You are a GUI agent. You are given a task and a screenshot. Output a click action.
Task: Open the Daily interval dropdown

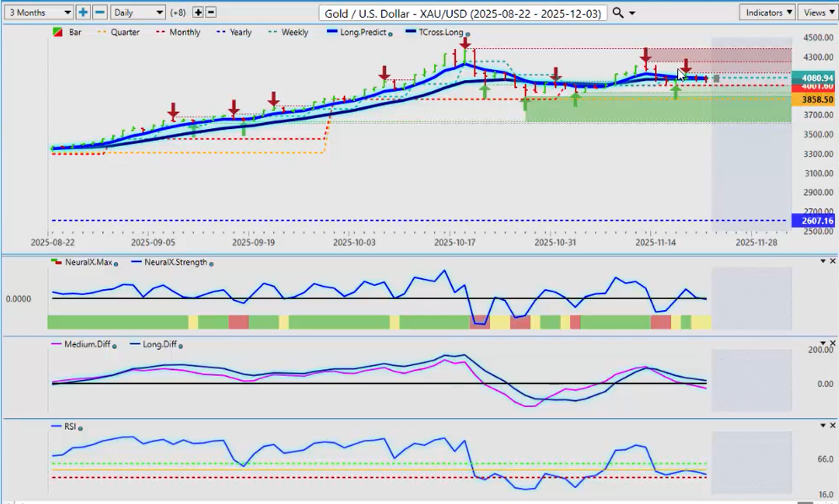pyautogui.click(x=138, y=13)
